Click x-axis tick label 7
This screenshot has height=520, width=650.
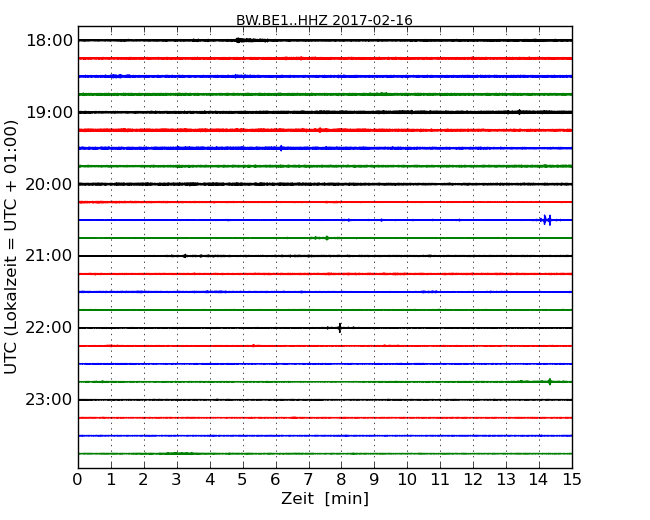[x=308, y=480]
